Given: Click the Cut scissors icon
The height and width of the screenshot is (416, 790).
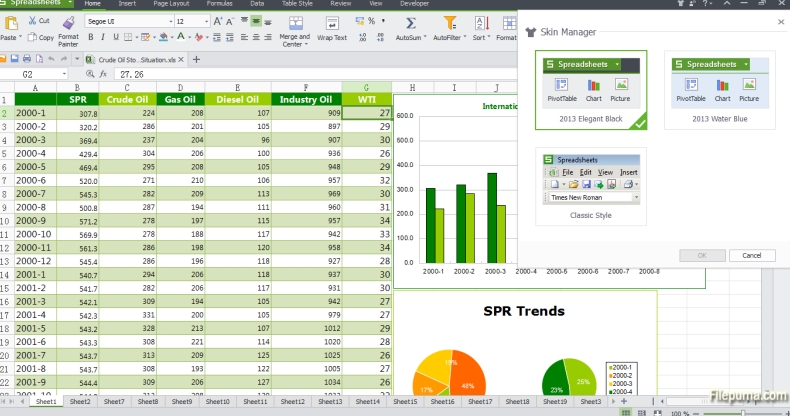Looking at the screenshot, I should (30, 20).
